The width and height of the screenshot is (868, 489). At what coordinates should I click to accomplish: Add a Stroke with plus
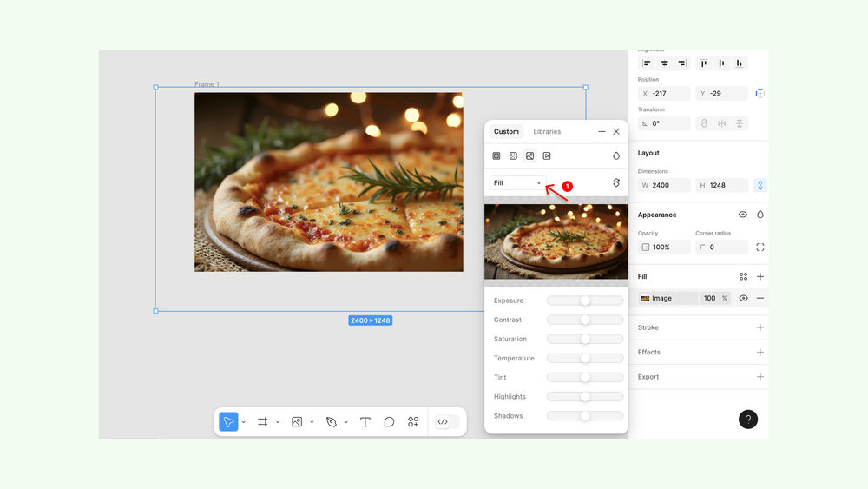(760, 327)
